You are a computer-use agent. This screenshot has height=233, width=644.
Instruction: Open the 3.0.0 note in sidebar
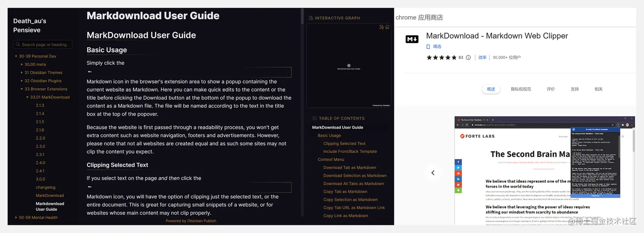pyautogui.click(x=40, y=179)
